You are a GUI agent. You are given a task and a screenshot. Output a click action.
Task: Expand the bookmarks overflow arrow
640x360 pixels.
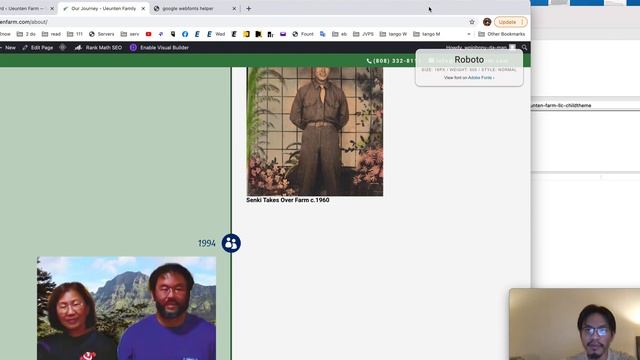click(469, 34)
